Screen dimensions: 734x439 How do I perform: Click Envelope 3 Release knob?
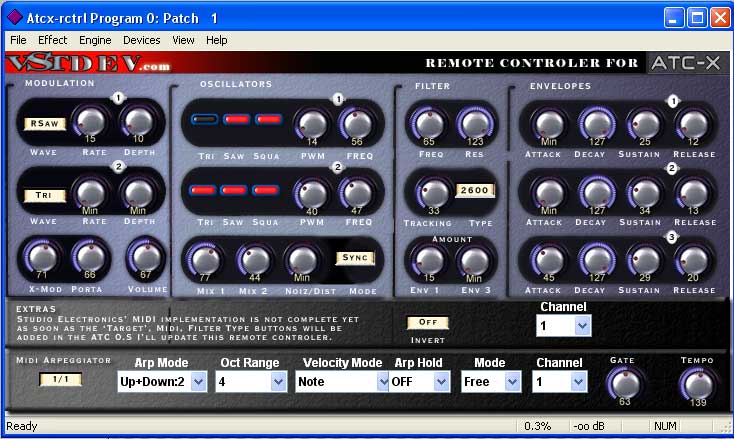click(x=693, y=260)
